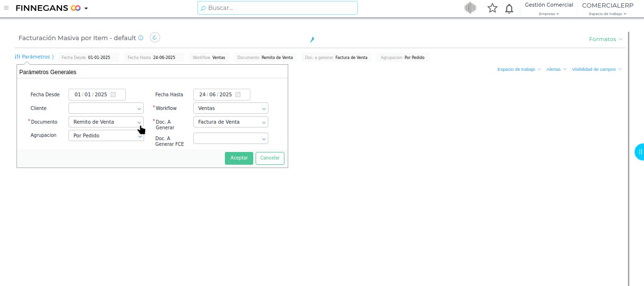Refresh the Facturación Masiva report
The width and height of the screenshot is (644, 286).
click(155, 37)
